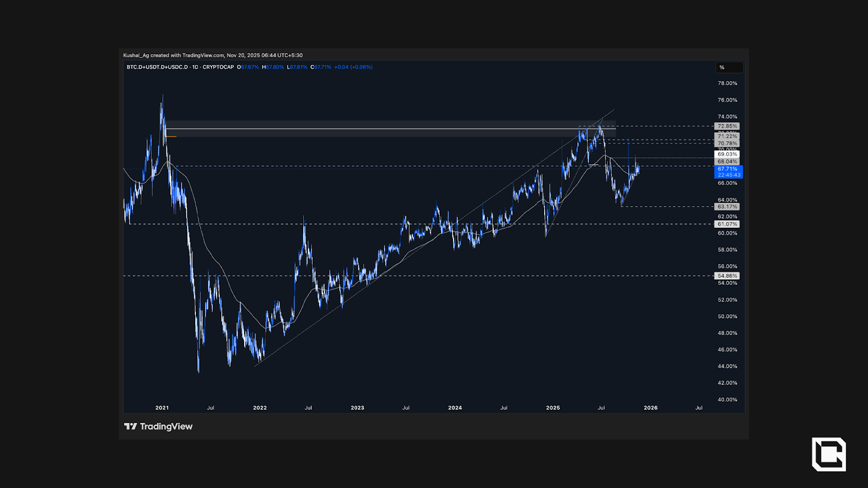
Task: Select the 54.86% dashed line price label
Action: [x=727, y=276]
